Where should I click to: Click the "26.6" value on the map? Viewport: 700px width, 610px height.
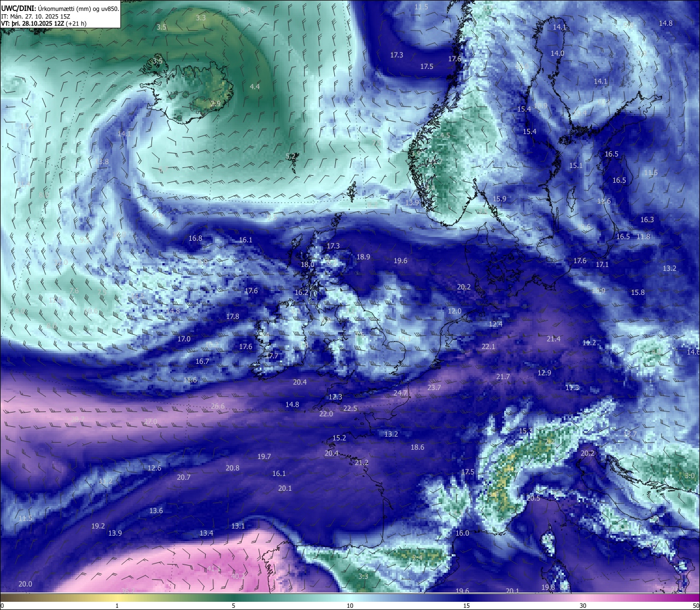218,406
